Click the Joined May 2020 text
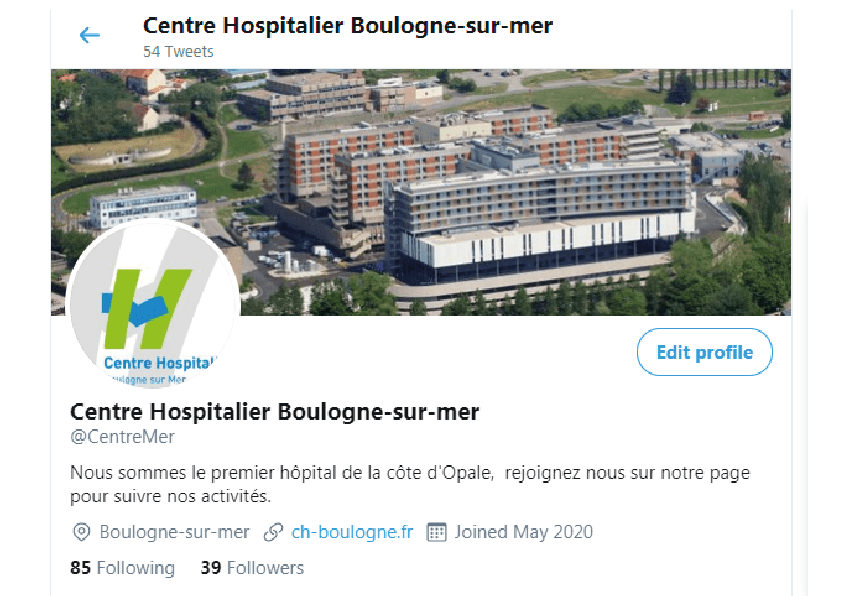842x596 pixels. (524, 532)
